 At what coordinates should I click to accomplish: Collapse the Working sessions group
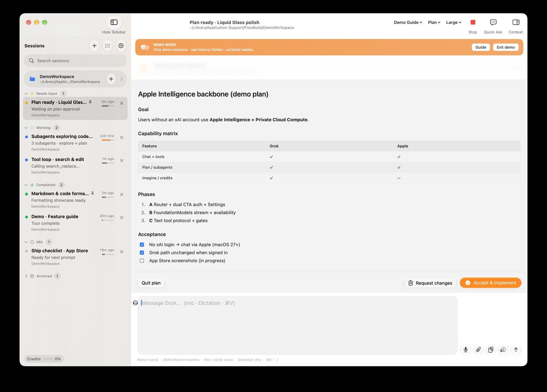[26, 128]
